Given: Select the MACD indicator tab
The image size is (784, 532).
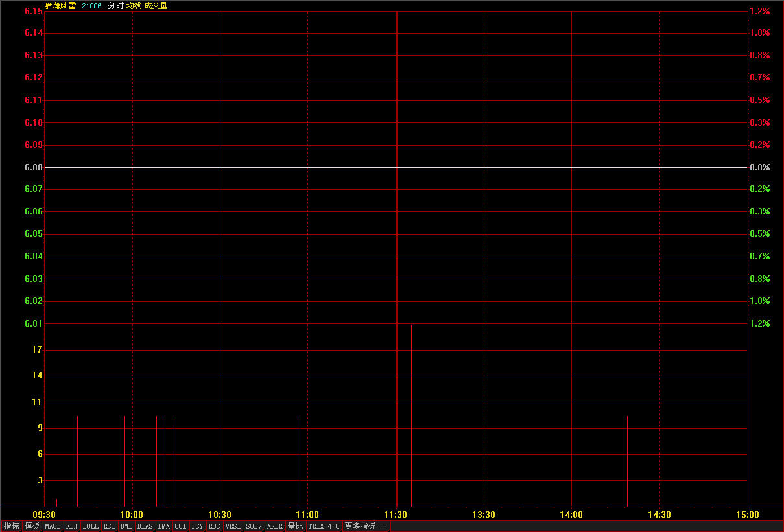Looking at the screenshot, I should click(x=53, y=526).
